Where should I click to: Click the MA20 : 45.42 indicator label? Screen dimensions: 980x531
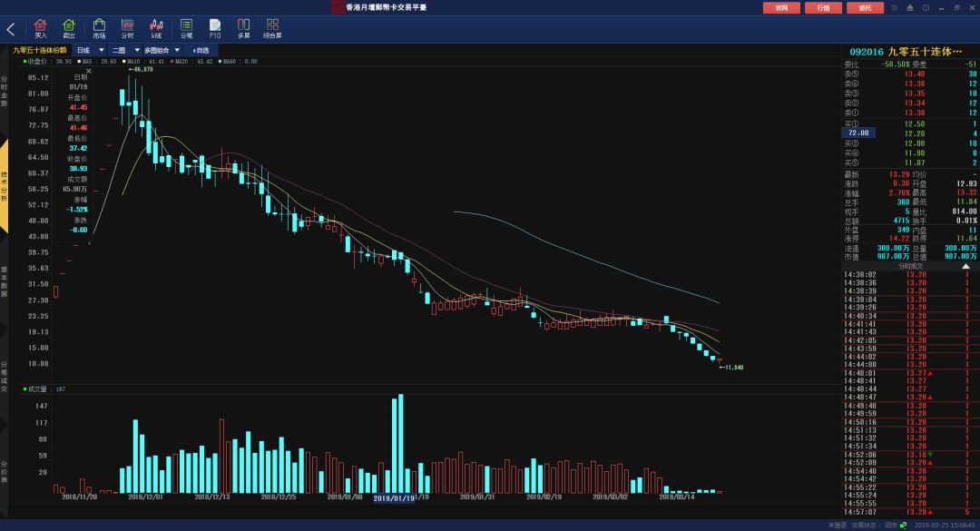[x=191, y=62]
